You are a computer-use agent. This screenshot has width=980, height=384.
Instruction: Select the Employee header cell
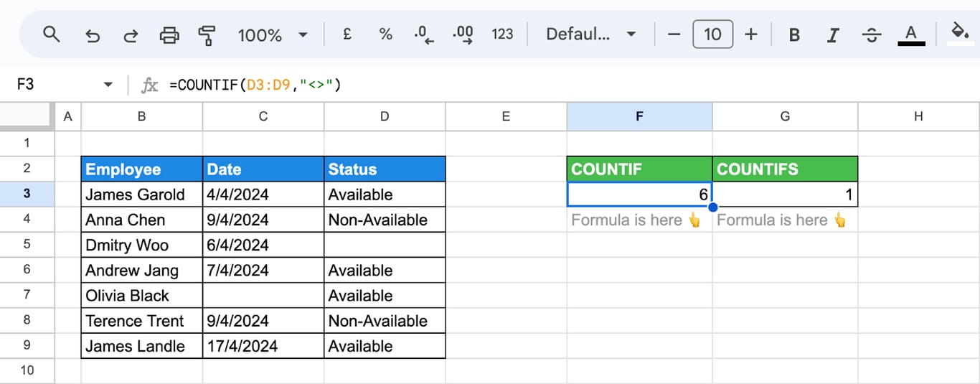[x=142, y=169]
